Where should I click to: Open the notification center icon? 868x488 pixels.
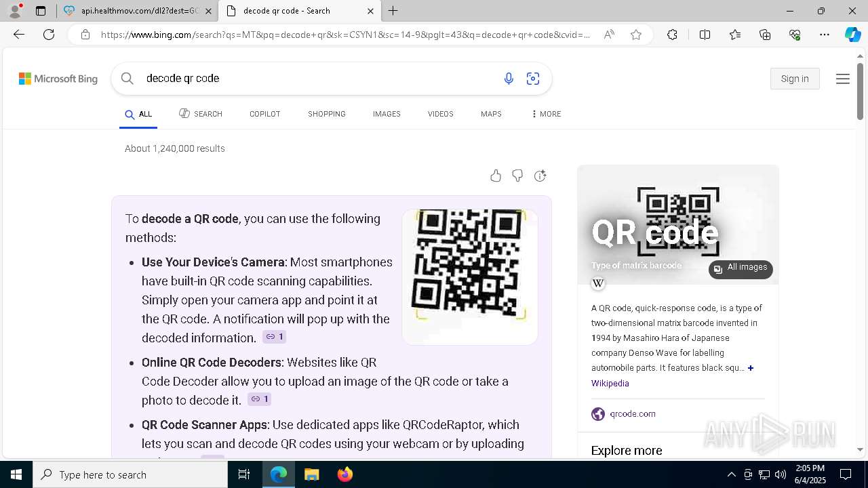click(x=846, y=474)
